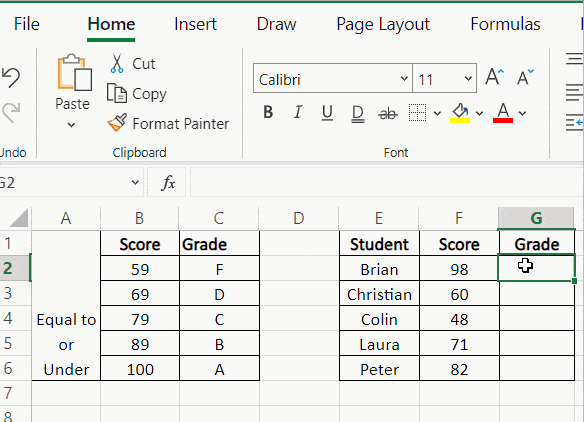Screen dimensions: 584x422
Task: Click the Select All corner triangle
Action: tap(19, 218)
